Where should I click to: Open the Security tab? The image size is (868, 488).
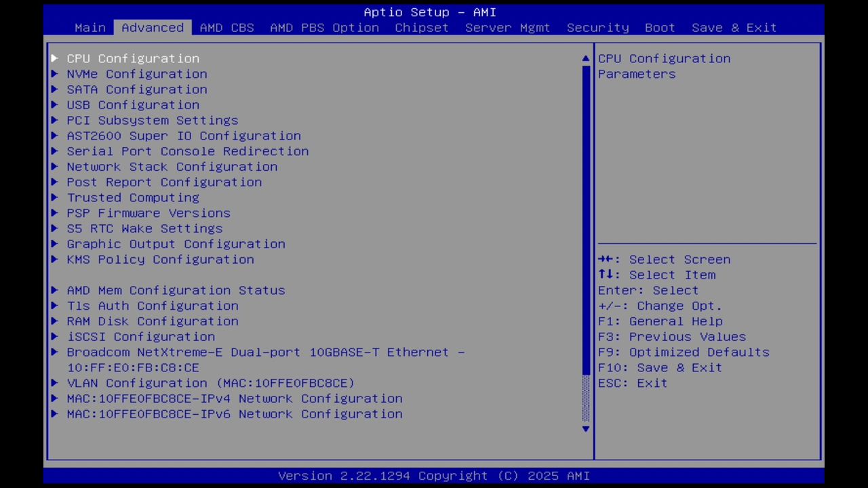point(597,28)
